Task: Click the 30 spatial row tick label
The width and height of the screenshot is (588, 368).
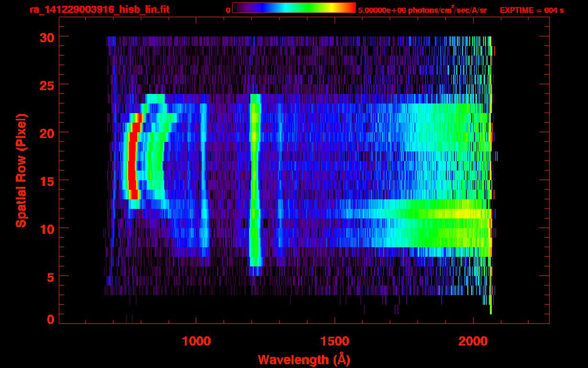Action: (46, 37)
